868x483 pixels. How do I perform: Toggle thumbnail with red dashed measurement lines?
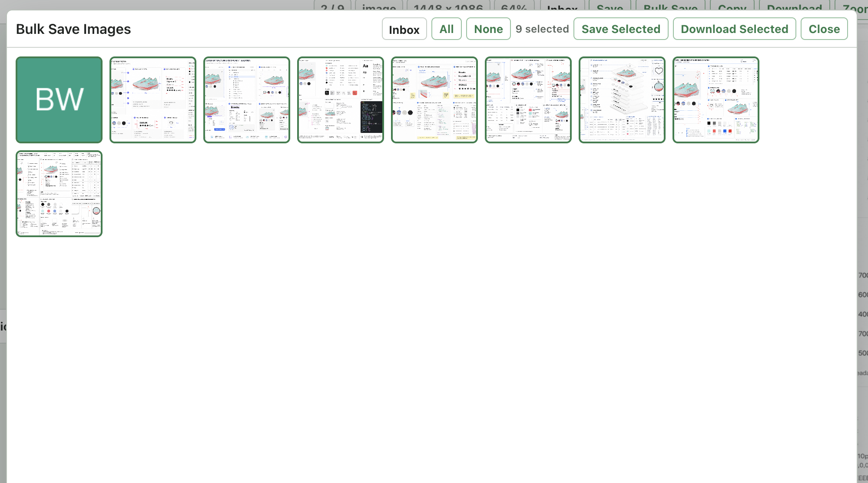point(528,100)
